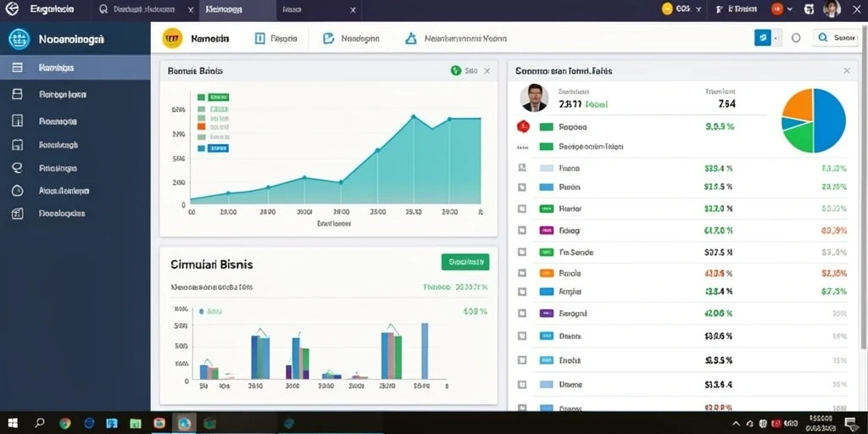The height and width of the screenshot is (434, 868).
Task: Open the small dropdown beside the blue square button
Action: click(776, 38)
